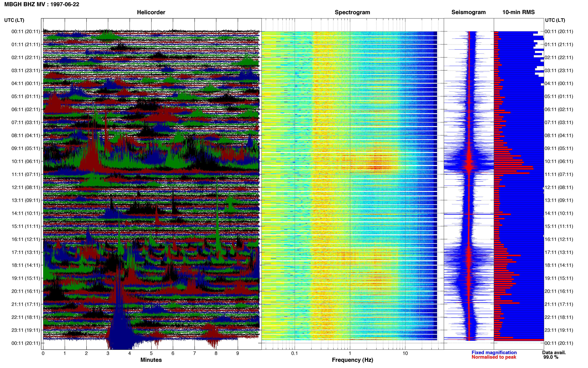Click the right '06:11 (02:11)' time label
This screenshot has width=588, height=368.
tap(559, 109)
